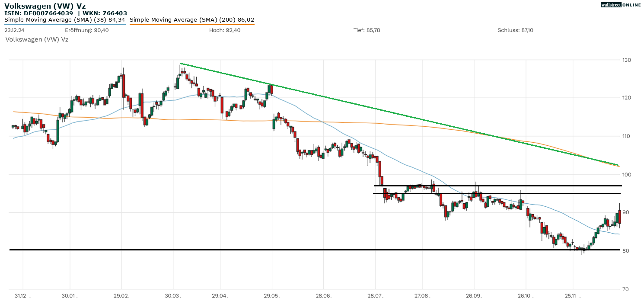Click the 30.03. date axis marker

coord(174,296)
